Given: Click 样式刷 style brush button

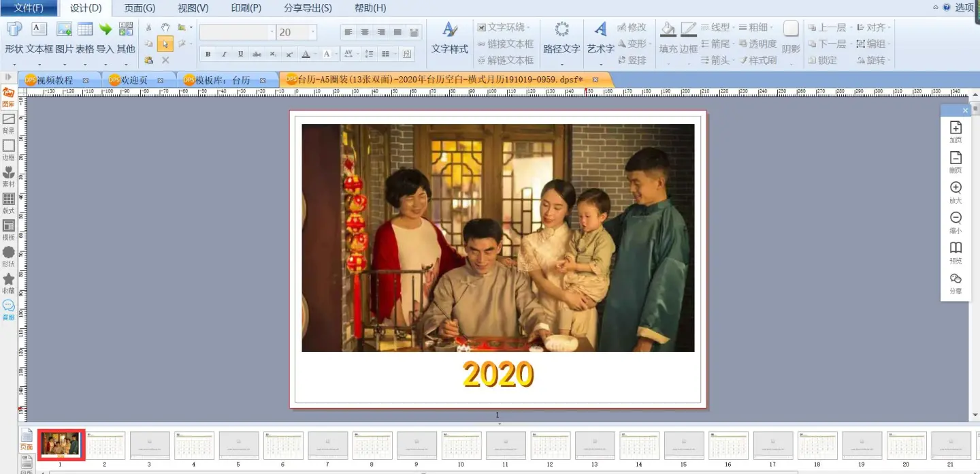Looking at the screenshot, I should click(757, 60).
